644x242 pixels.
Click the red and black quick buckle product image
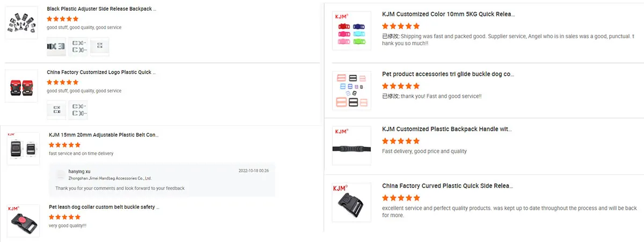pos(21,86)
